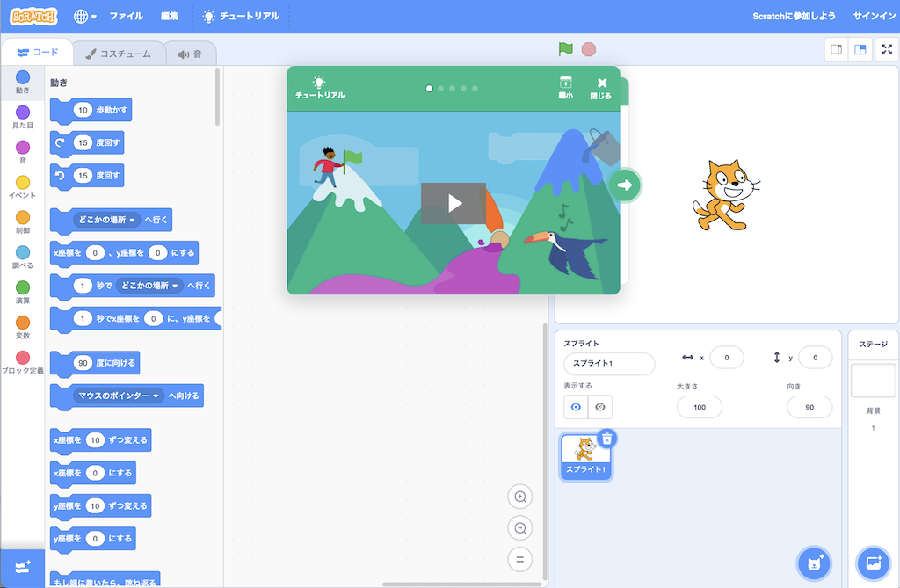Select the 見た目 block category
Image resolution: width=900 pixels, height=588 pixels.
click(x=22, y=117)
